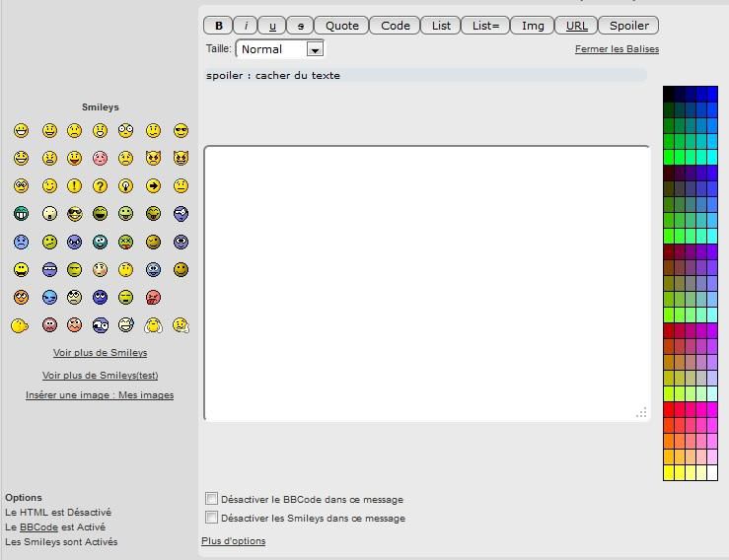Insert a Code tag
Viewport: 729px width, 560px height.
[396, 26]
